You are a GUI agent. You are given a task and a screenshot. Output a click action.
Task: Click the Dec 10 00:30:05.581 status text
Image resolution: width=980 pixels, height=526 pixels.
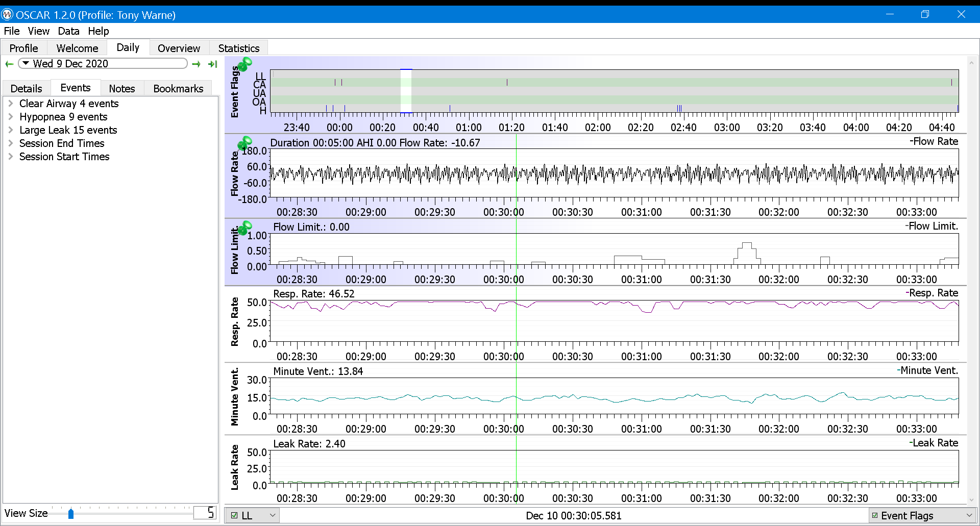point(574,515)
